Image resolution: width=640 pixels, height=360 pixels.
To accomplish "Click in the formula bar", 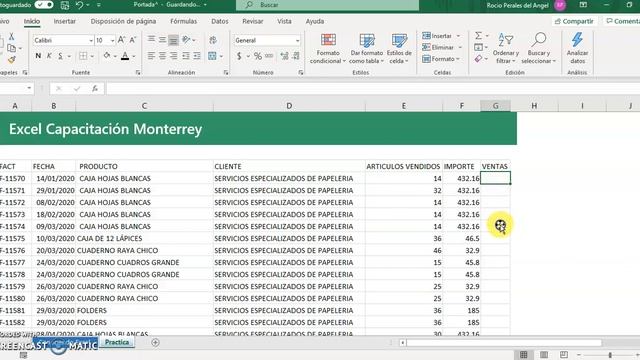I will tap(373, 88).
